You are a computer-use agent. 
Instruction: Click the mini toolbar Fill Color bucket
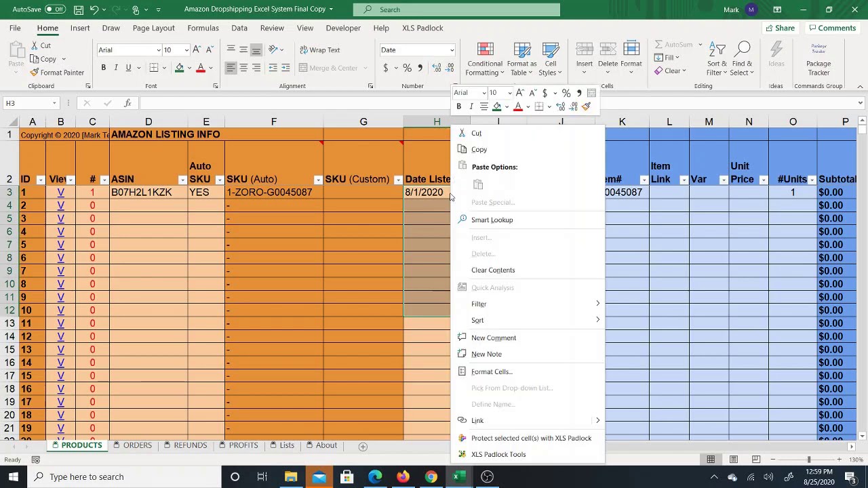click(x=497, y=106)
